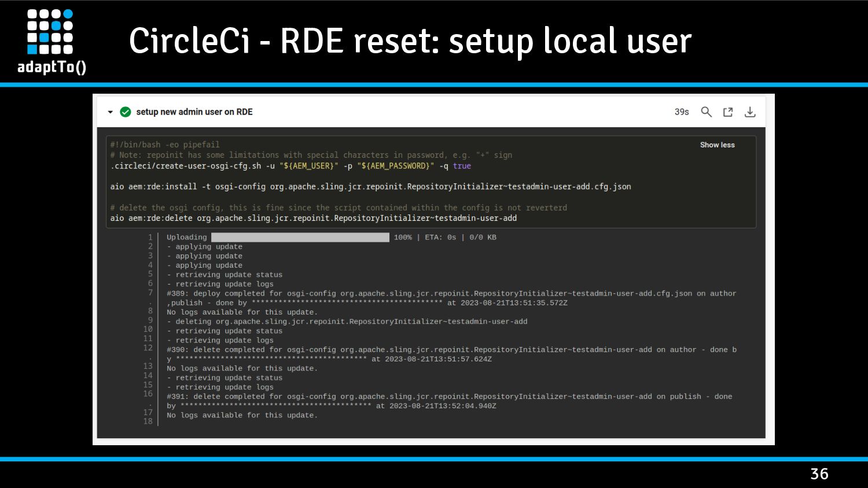The image size is (868, 488).
Task: Click the adaptTo() logo
Action: [x=52, y=42]
